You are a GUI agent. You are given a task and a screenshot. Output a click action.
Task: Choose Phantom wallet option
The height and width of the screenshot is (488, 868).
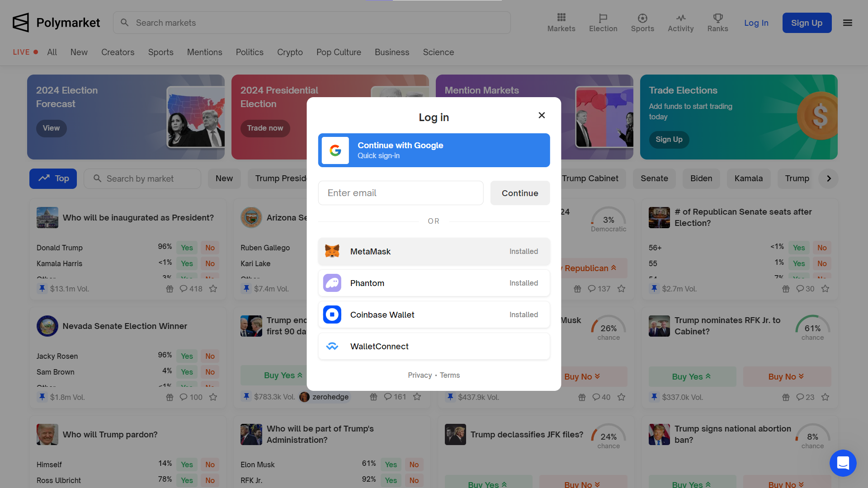(434, 283)
